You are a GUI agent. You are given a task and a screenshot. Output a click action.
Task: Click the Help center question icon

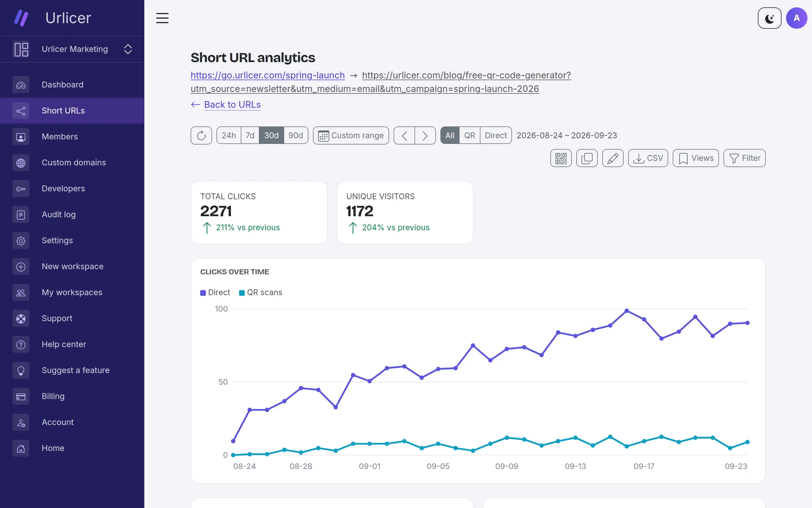pyautogui.click(x=21, y=345)
